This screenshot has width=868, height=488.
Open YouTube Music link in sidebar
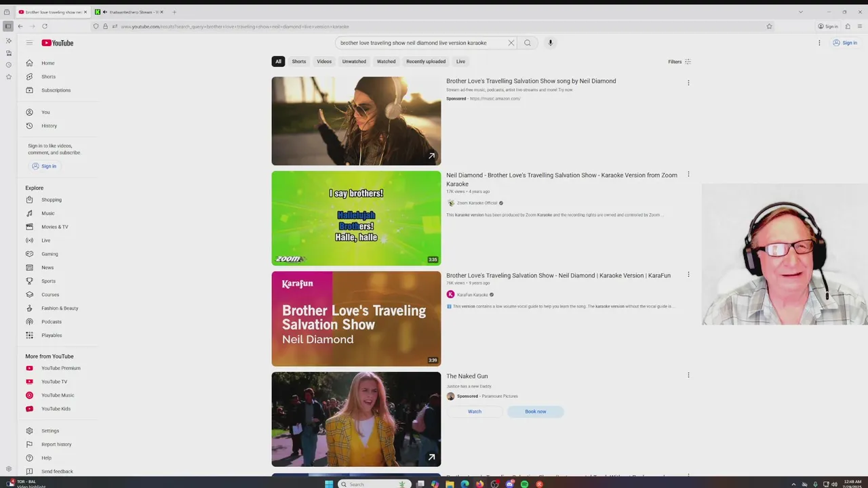pyautogui.click(x=58, y=395)
